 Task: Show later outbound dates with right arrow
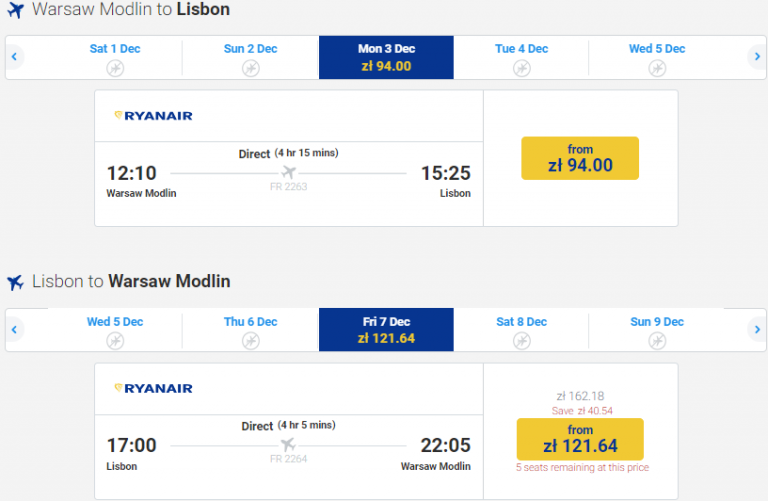[x=757, y=57]
